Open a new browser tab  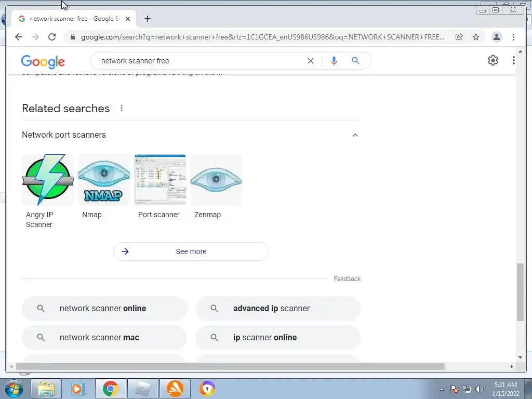pos(147,19)
